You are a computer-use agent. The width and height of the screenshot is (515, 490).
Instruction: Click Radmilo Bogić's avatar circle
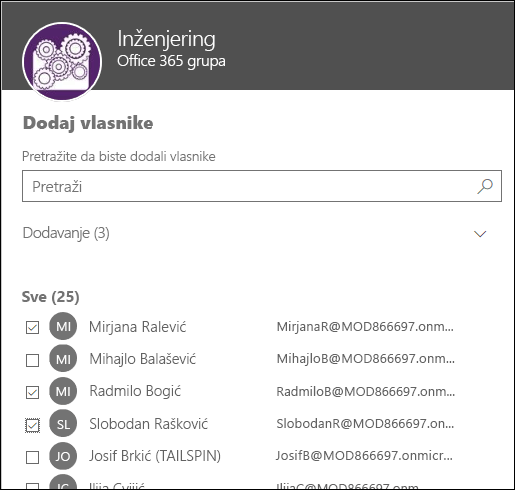click(63, 391)
